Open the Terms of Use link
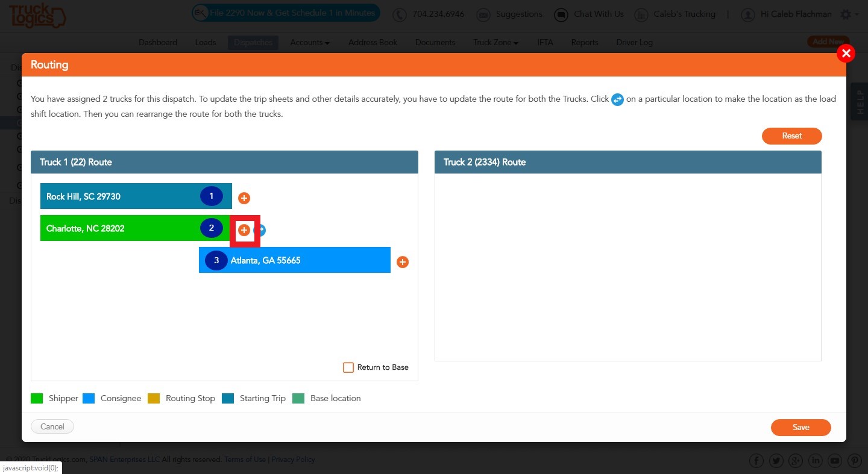This screenshot has height=474, width=868. [x=245, y=460]
